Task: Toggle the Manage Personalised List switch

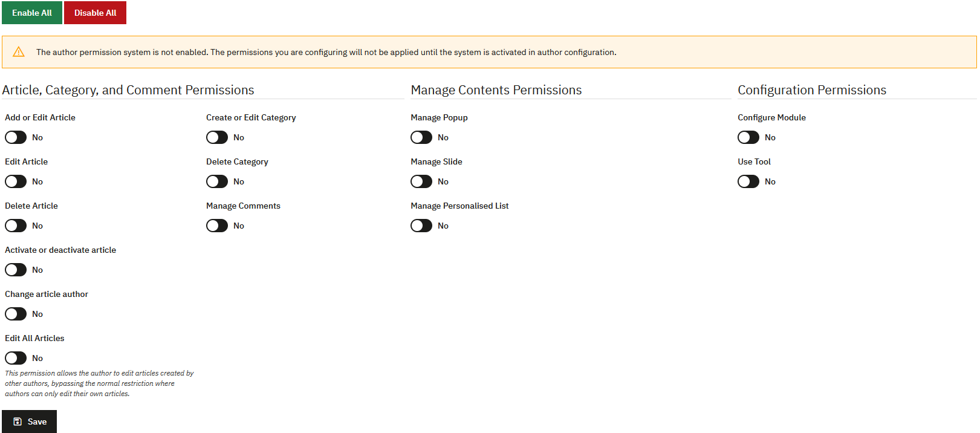Action: pyautogui.click(x=421, y=226)
